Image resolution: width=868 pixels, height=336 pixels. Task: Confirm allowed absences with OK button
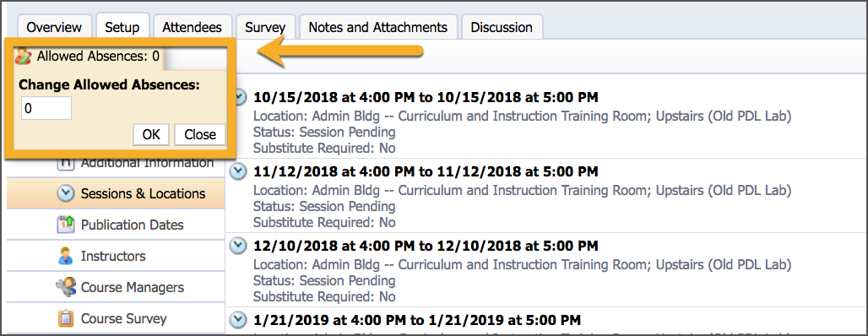click(x=151, y=134)
